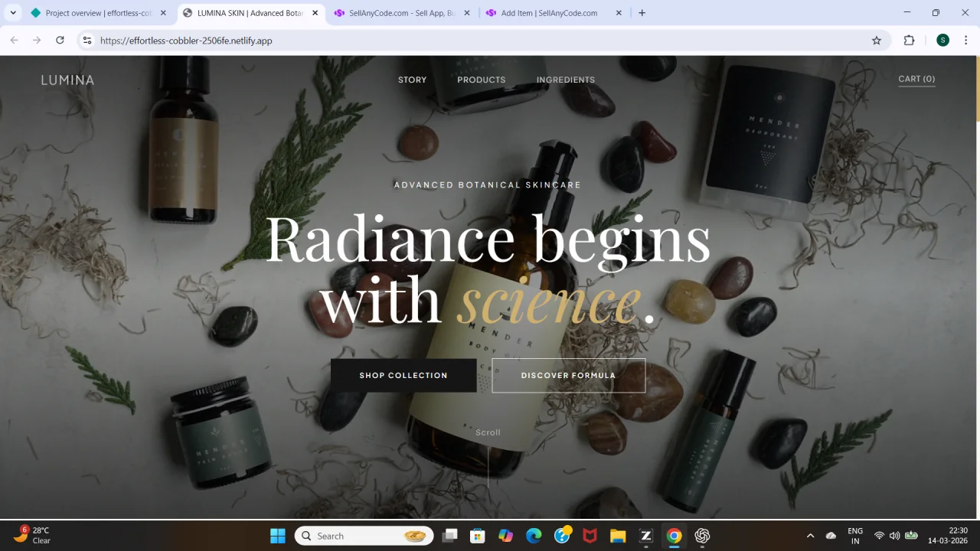980x551 pixels.
Task: Go back to previous page
Action: (x=14, y=41)
